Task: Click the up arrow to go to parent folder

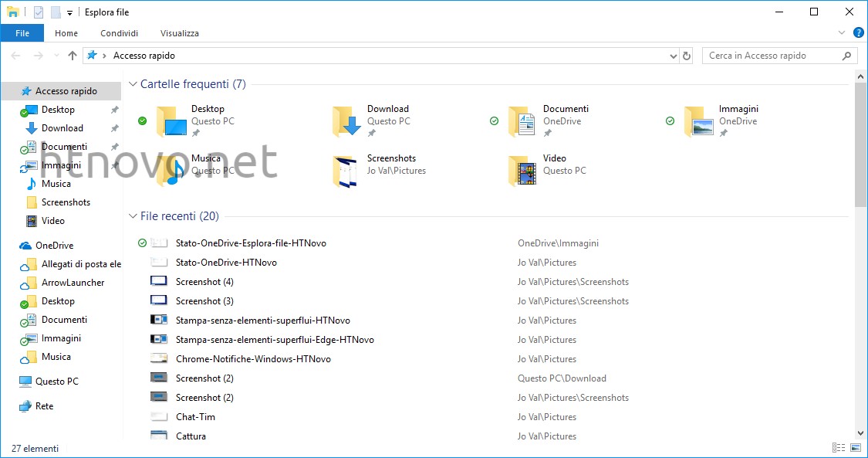Action: point(73,55)
